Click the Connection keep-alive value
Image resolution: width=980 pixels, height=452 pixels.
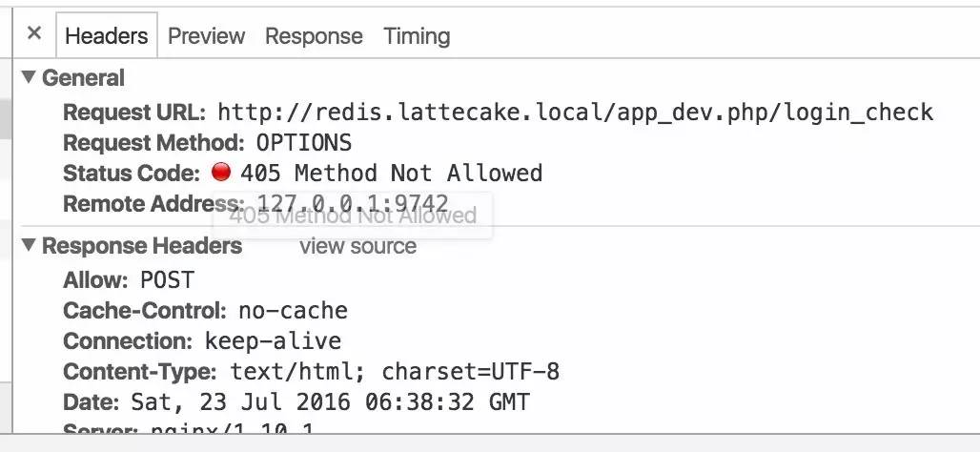pos(274,341)
